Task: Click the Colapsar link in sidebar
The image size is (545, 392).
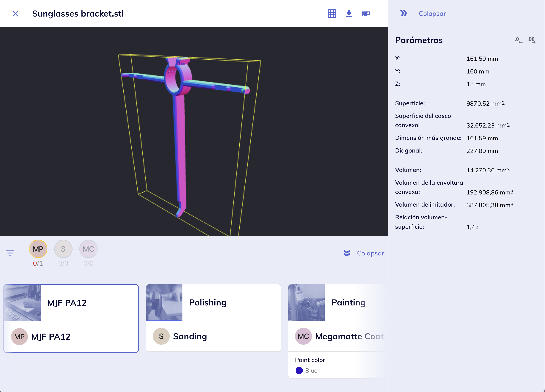Action: tap(432, 14)
